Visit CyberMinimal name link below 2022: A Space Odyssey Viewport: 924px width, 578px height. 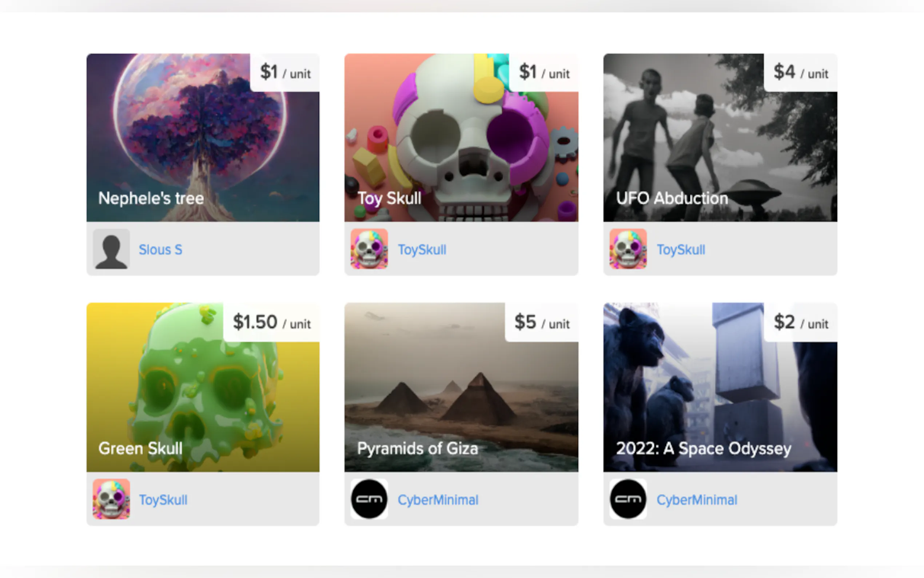tap(697, 500)
